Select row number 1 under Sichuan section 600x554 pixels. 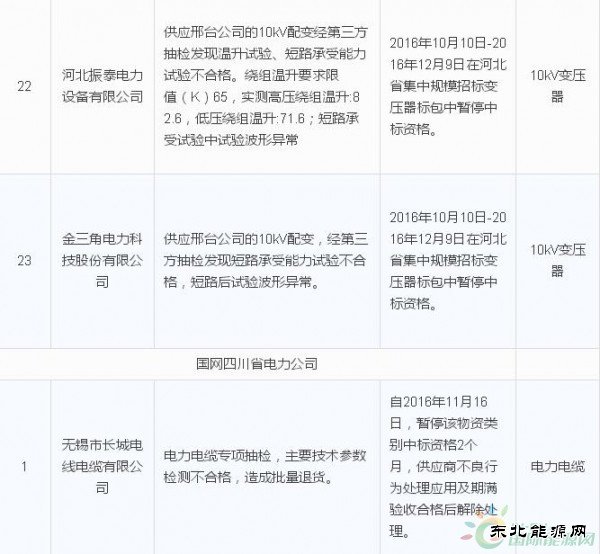click(26, 466)
